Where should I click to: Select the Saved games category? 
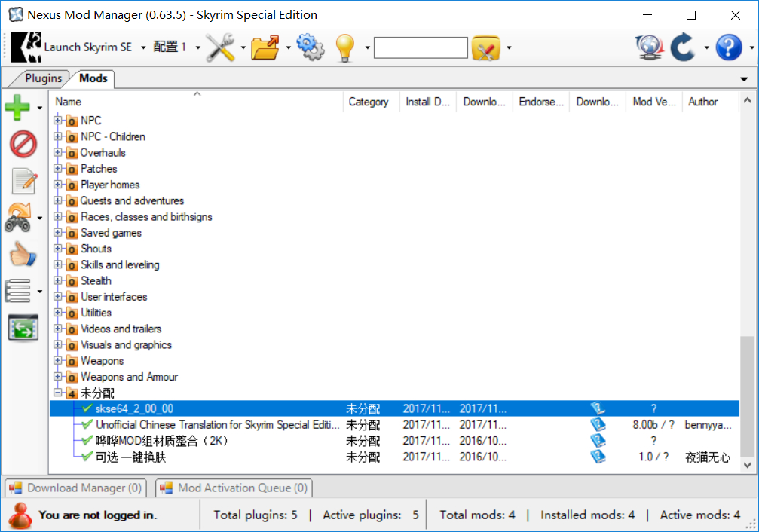(111, 232)
